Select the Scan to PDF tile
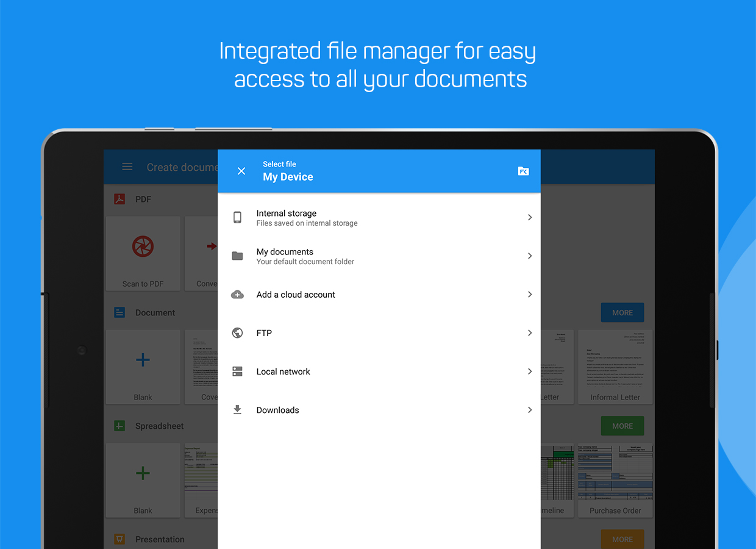 pyautogui.click(x=143, y=253)
